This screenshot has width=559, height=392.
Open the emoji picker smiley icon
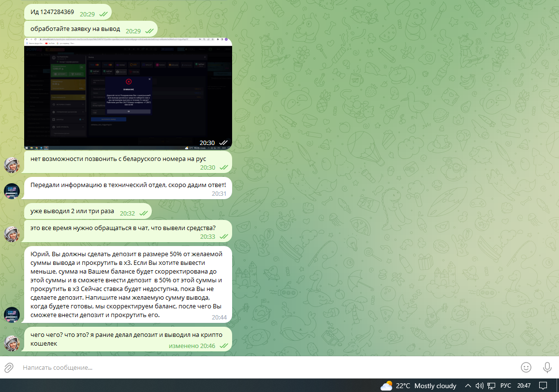coord(526,367)
